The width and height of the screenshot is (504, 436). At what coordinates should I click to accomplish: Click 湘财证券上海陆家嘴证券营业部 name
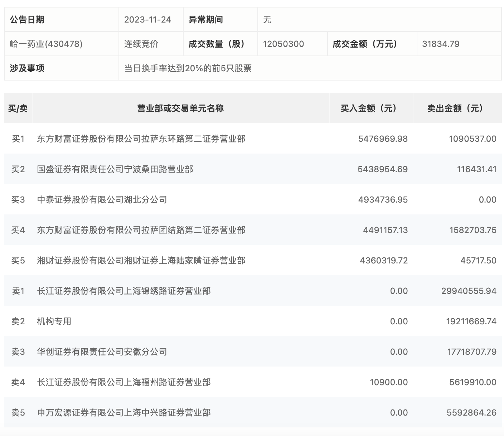[141, 261]
